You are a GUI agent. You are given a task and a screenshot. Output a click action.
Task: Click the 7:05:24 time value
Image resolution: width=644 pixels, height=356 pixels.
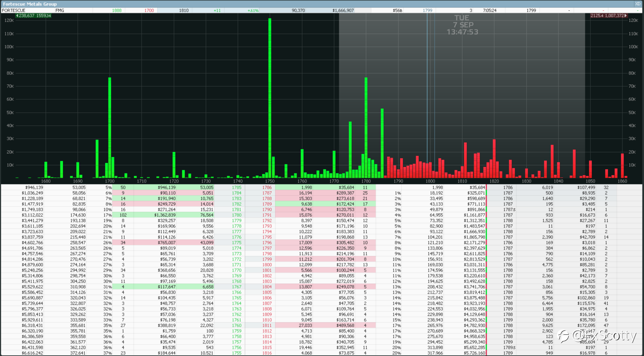point(489,10)
